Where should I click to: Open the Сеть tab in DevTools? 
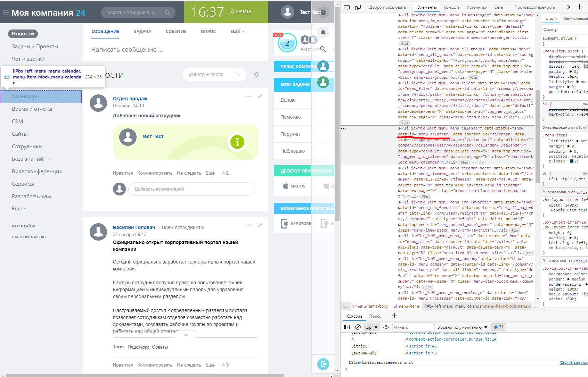pyautogui.click(x=498, y=7)
